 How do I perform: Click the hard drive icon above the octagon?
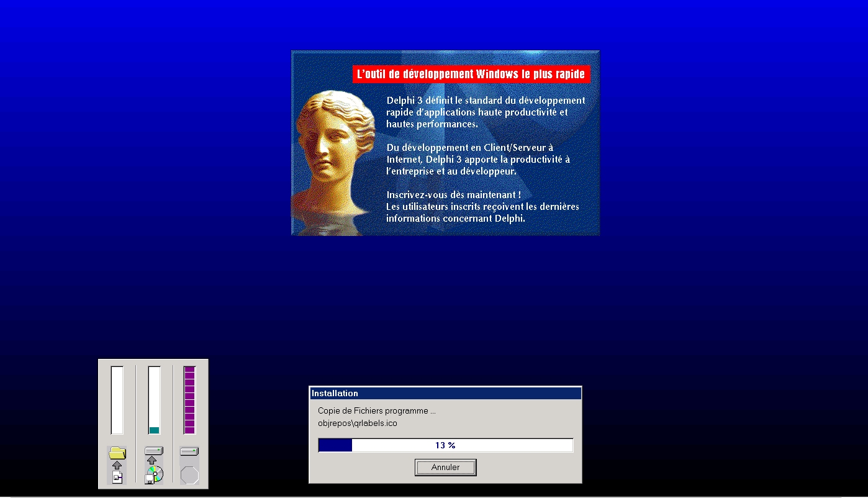tap(189, 451)
